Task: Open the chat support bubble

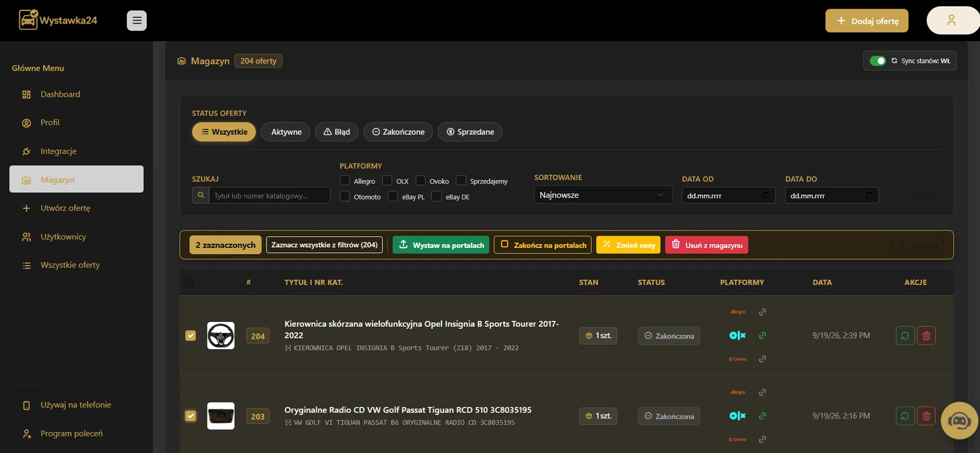Action: [959, 421]
